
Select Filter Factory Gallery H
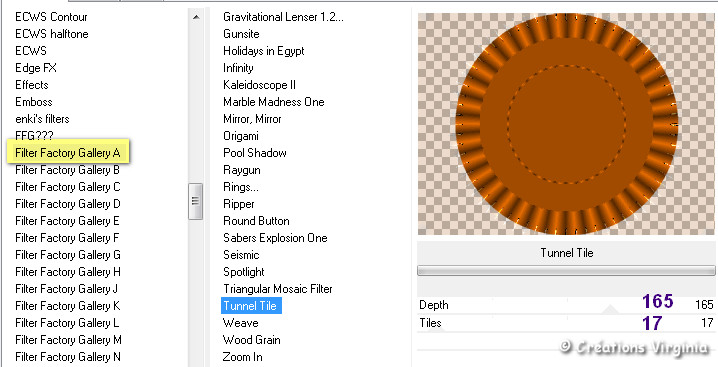pyautogui.click(x=68, y=272)
